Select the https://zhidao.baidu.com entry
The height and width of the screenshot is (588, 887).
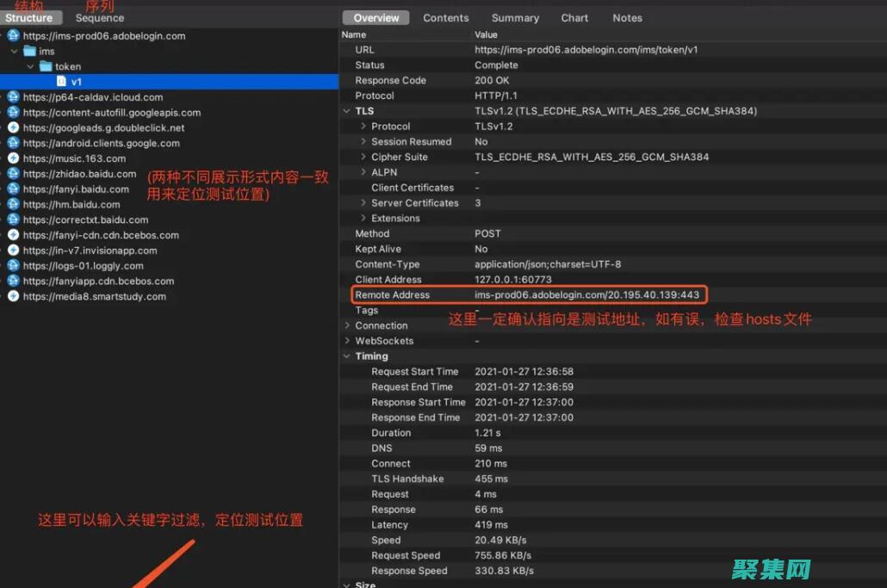pos(86,173)
